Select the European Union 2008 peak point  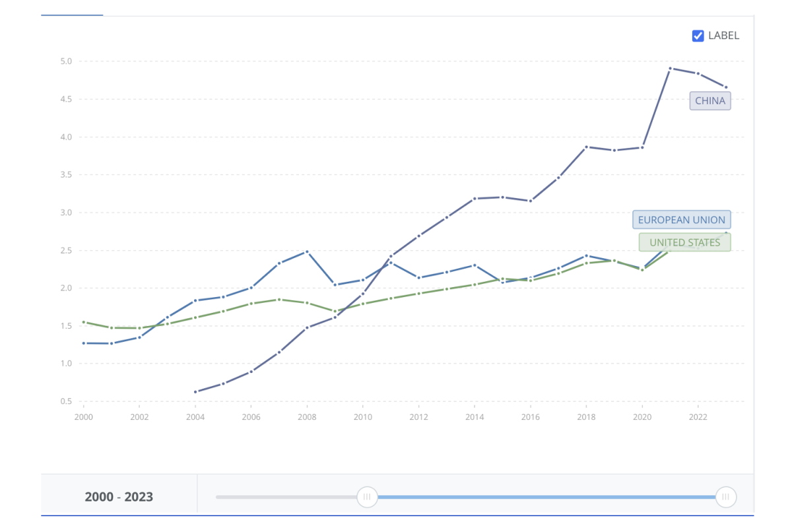pos(307,251)
